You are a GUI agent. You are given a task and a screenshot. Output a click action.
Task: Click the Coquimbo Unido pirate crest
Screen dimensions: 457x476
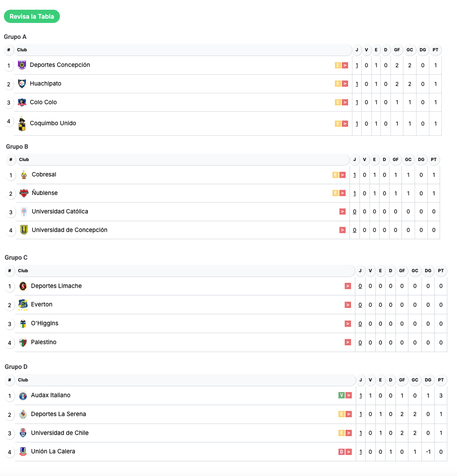(x=22, y=124)
